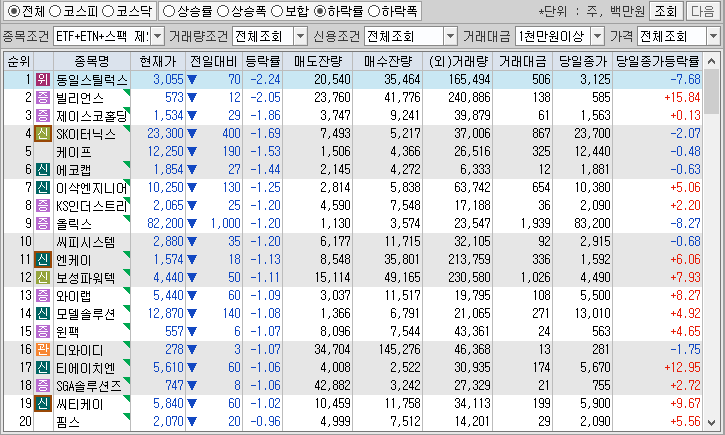Sort by 종목명 column header
The height and width of the screenshot is (435, 725).
pos(92,61)
